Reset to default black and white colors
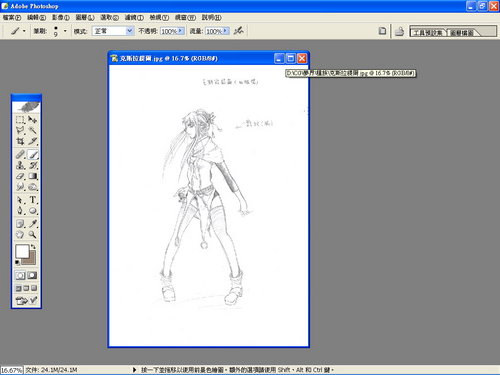 pyautogui.click(x=17, y=263)
